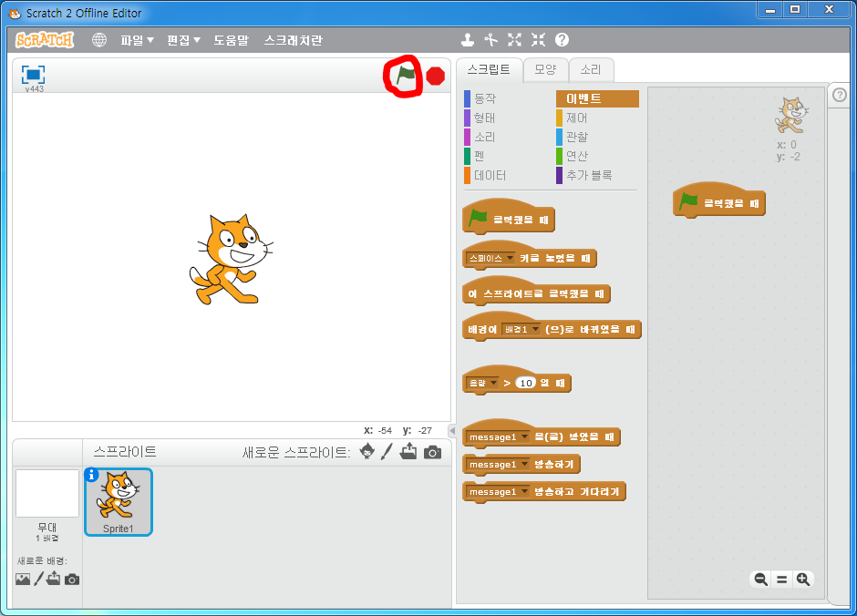Select the Shrink sprite tool
Screen dimensions: 857x616
click(x=538, y=40)
